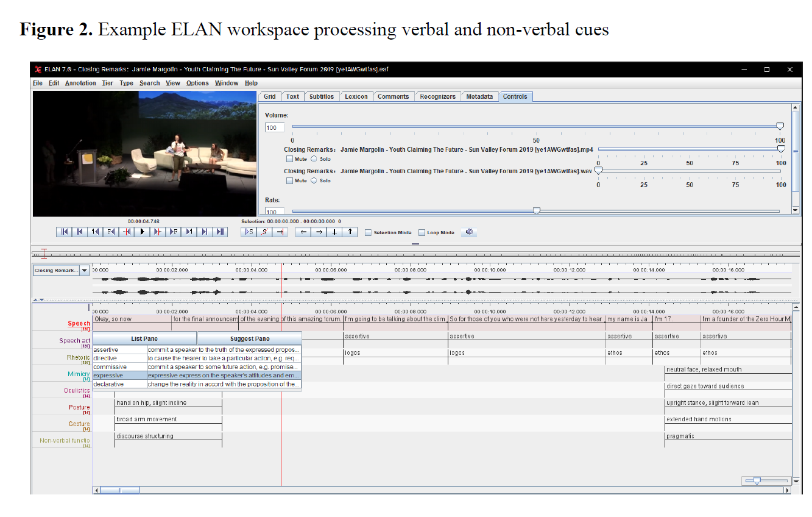Switch to the Subtitles tab
Image resolution: width=812 pixels, height=517 pixels.
(321, 96)
